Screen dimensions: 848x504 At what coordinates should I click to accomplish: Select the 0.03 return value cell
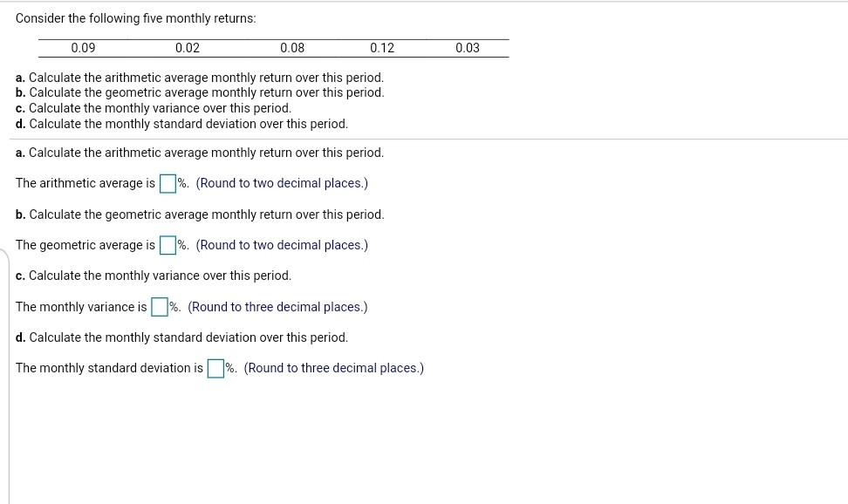[468, 48]
